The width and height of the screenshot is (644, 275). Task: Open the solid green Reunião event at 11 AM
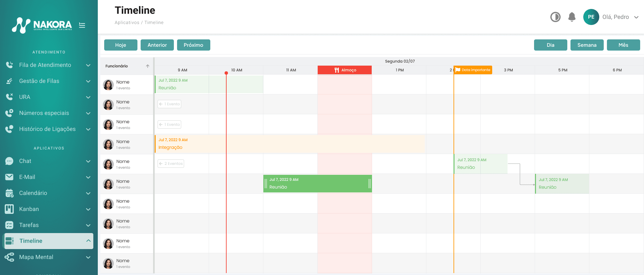pyautogui.click(x=318, y=183)
